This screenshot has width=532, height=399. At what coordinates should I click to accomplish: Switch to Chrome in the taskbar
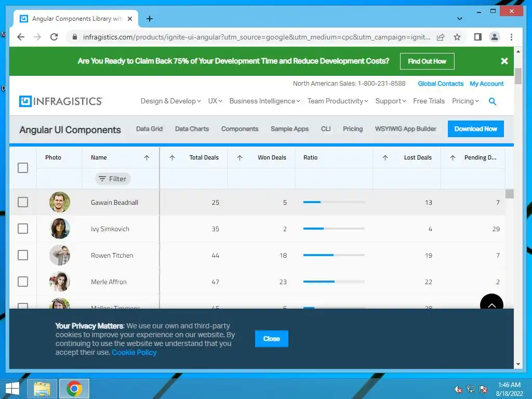74,389
